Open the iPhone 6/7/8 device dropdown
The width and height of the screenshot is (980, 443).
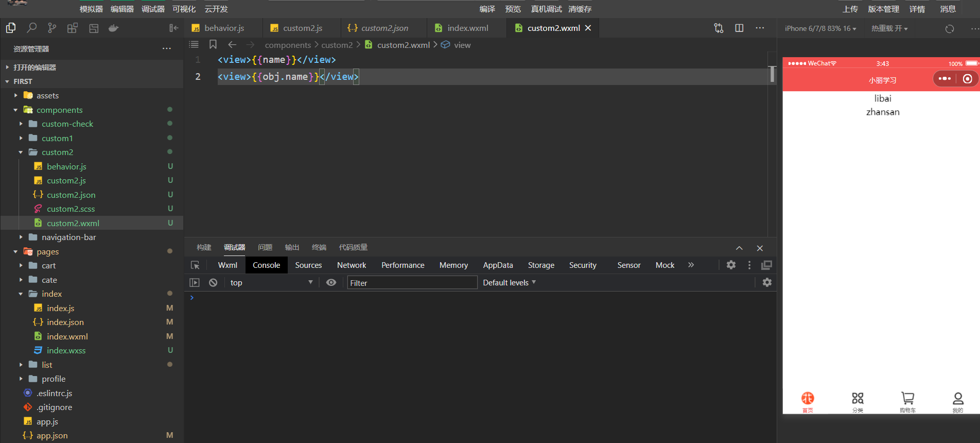820,28
